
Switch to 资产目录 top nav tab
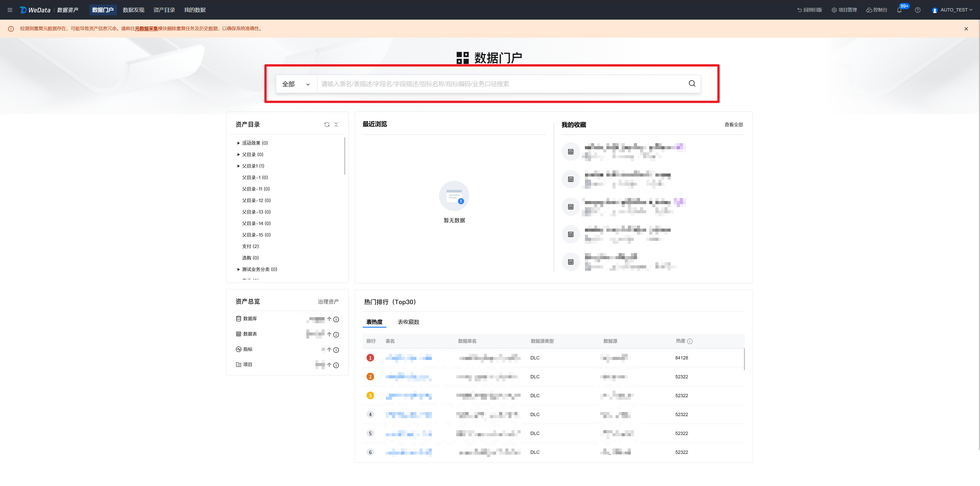coord(164,10)
